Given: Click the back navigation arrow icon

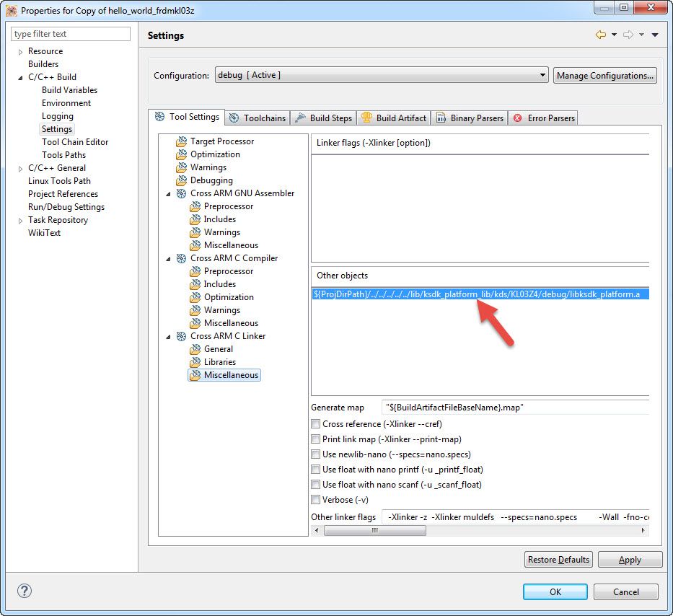Looking at the screenshot, I should (601, 35).
